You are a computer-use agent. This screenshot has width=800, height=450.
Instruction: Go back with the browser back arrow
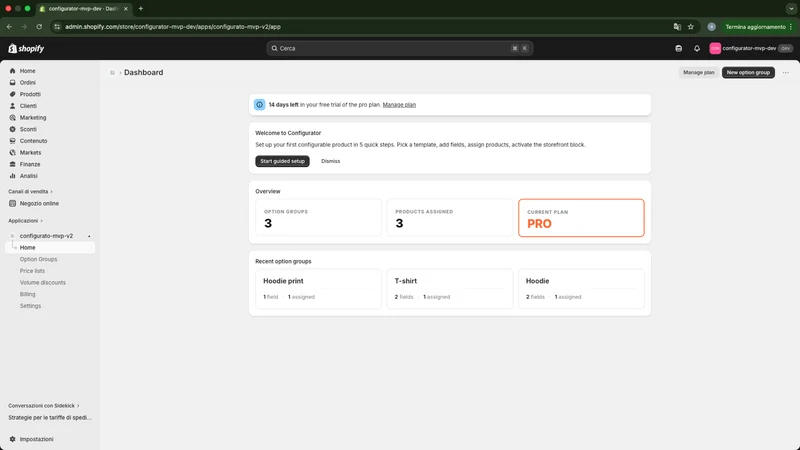9,27
